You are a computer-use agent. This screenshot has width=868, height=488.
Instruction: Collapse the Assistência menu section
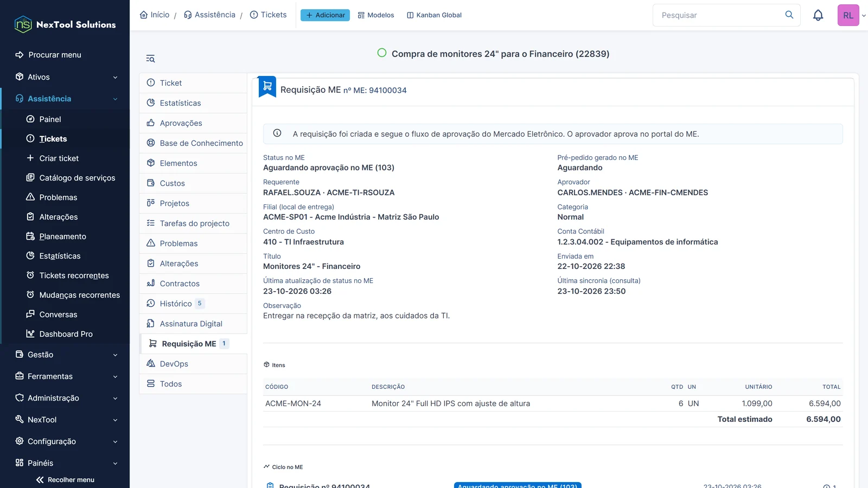coord(65,99)
